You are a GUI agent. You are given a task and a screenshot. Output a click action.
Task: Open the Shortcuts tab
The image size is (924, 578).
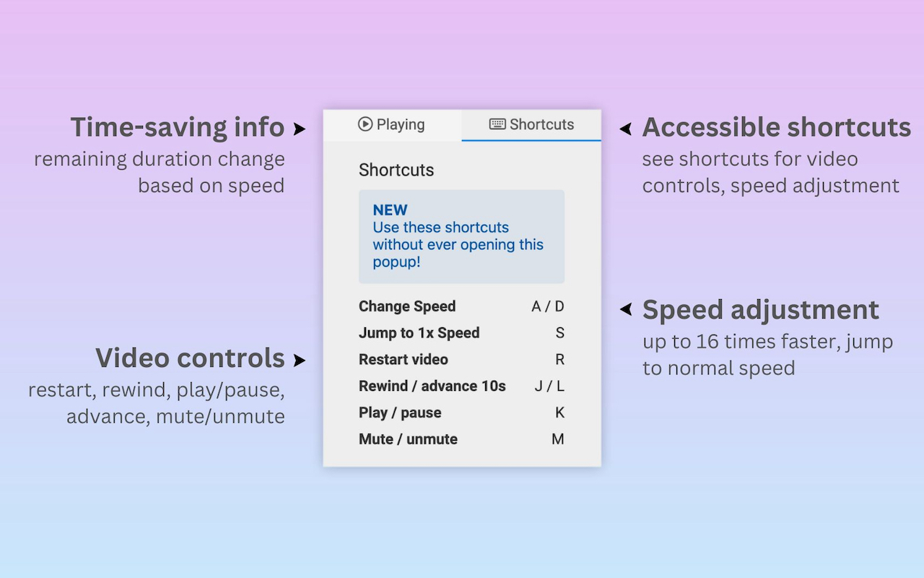coord(531,124)
